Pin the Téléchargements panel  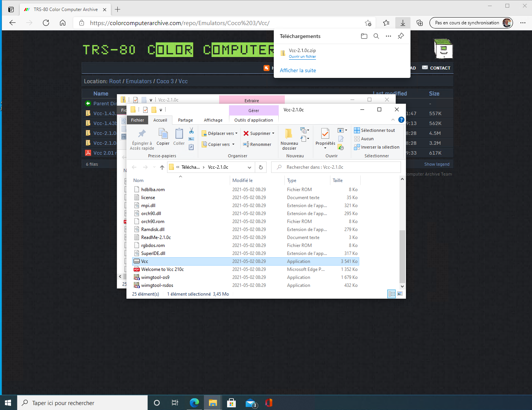coord(401,36)
